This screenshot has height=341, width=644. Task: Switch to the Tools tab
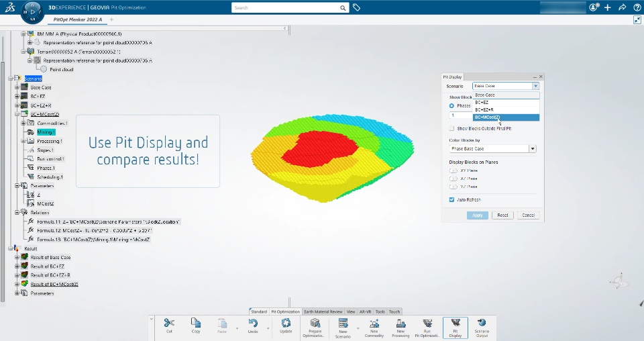pyautogui.click(x=380, y=312)
